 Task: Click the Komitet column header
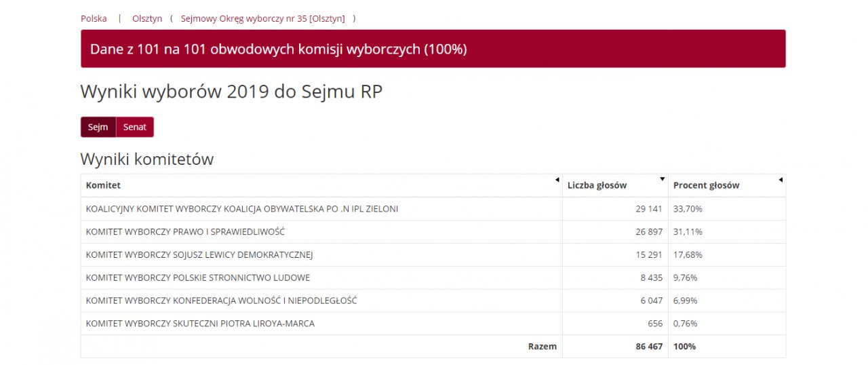[321, 185]
